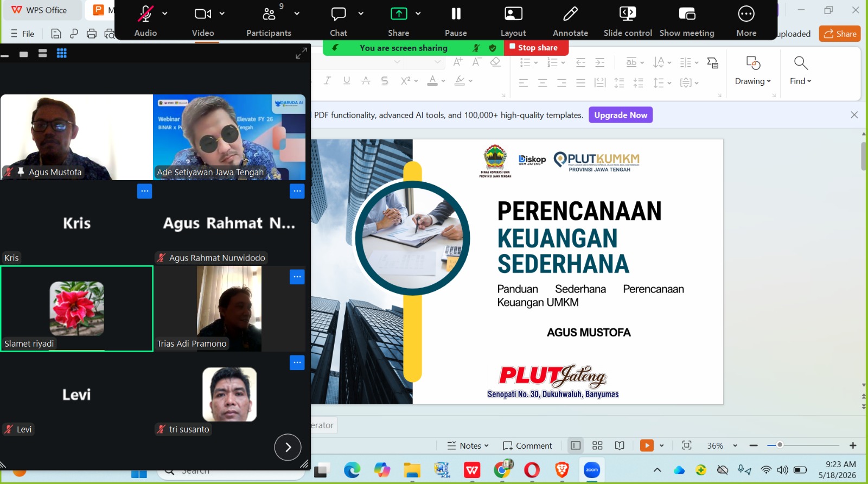Image resolution: width=868 pixels, height=484 pixels.
Task: Open the Zoom Chat panel
Action: coord(339,21)
